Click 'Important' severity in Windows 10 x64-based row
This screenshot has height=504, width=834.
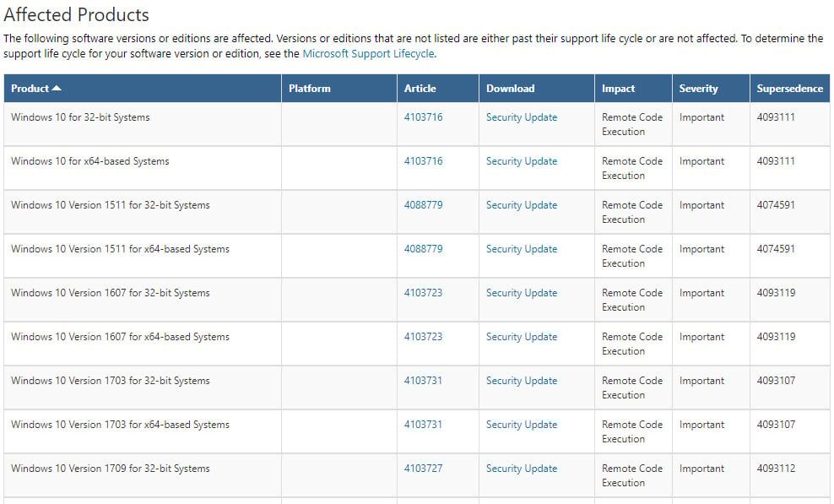click(701, 160)
